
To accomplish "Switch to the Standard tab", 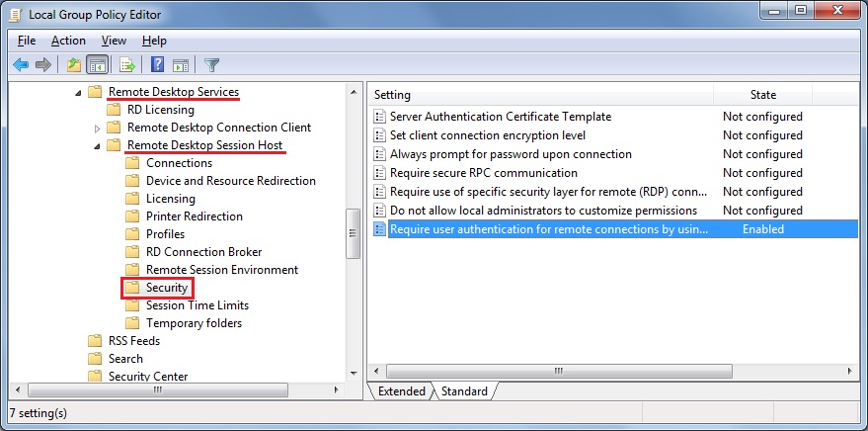I will pyautogui.click(x=464, y=391).
